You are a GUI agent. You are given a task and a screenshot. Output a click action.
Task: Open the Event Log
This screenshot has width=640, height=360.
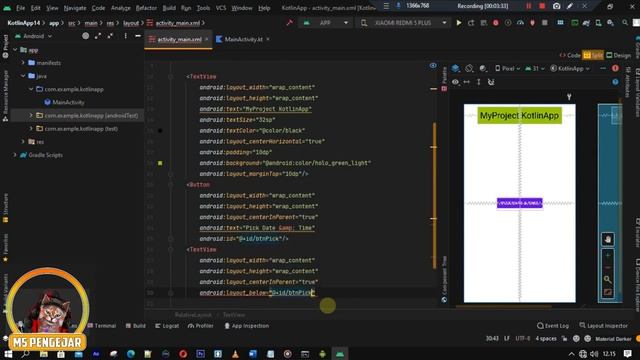click(553, 326)
